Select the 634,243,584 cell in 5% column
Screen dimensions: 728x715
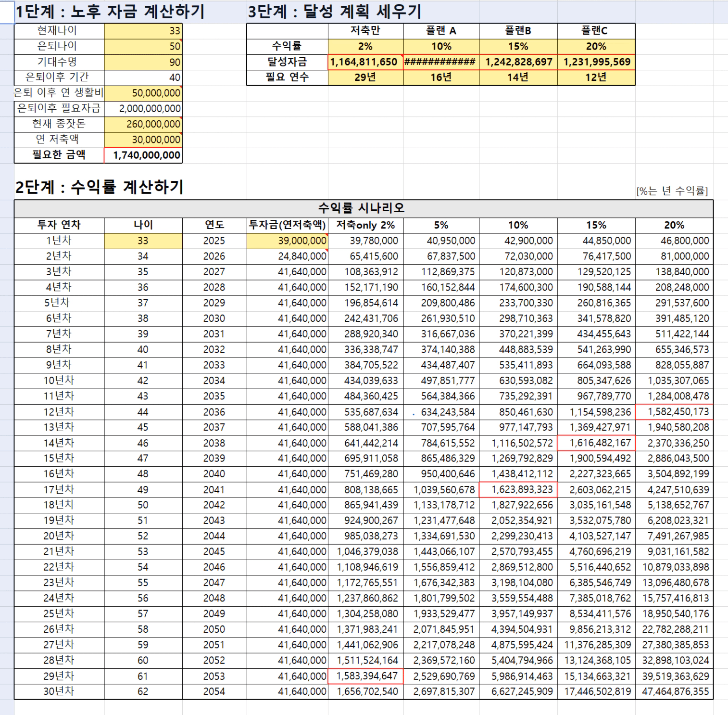(x=441, y=412)
